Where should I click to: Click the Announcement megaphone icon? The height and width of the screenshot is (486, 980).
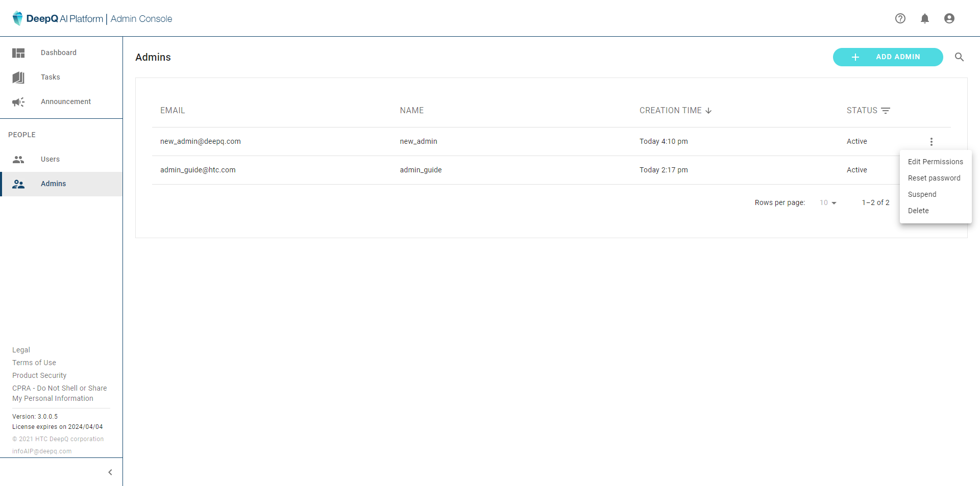18,102
